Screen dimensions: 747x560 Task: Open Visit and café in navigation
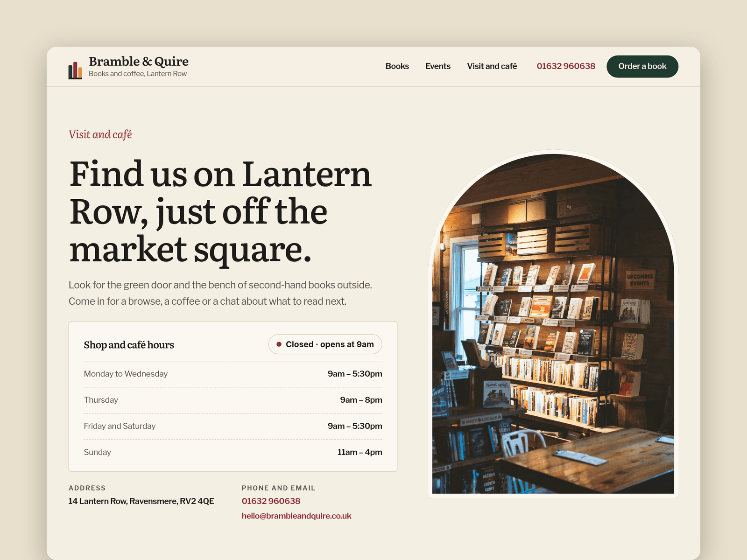492,66
